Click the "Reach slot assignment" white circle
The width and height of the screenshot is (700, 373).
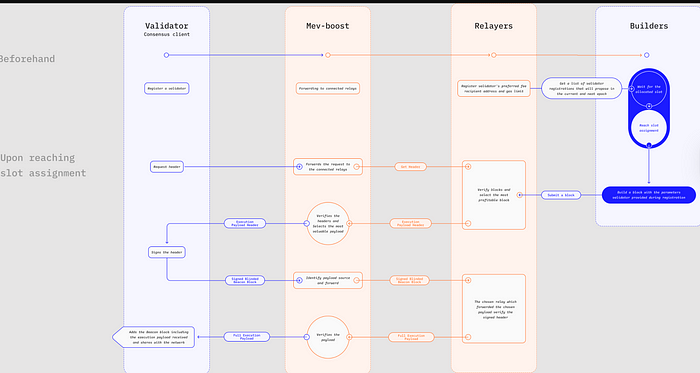[649, 128]
